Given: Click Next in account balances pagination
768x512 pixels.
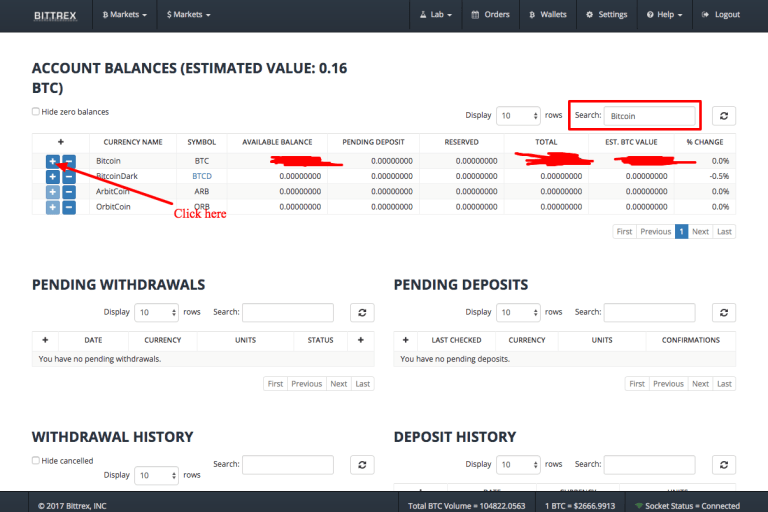Looking at the screenshot, I should [x=700, y=232].
